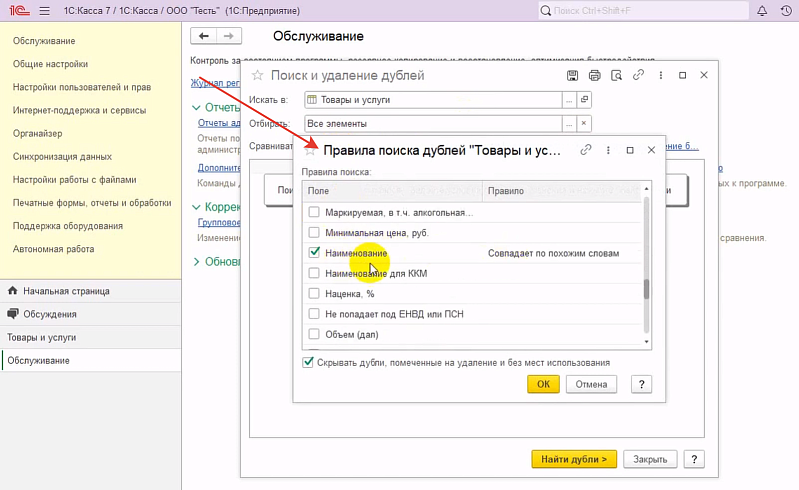Click the search magnifier icon in top bar
The height and width of the screenshot is (490, 799).
coord(545,11)
